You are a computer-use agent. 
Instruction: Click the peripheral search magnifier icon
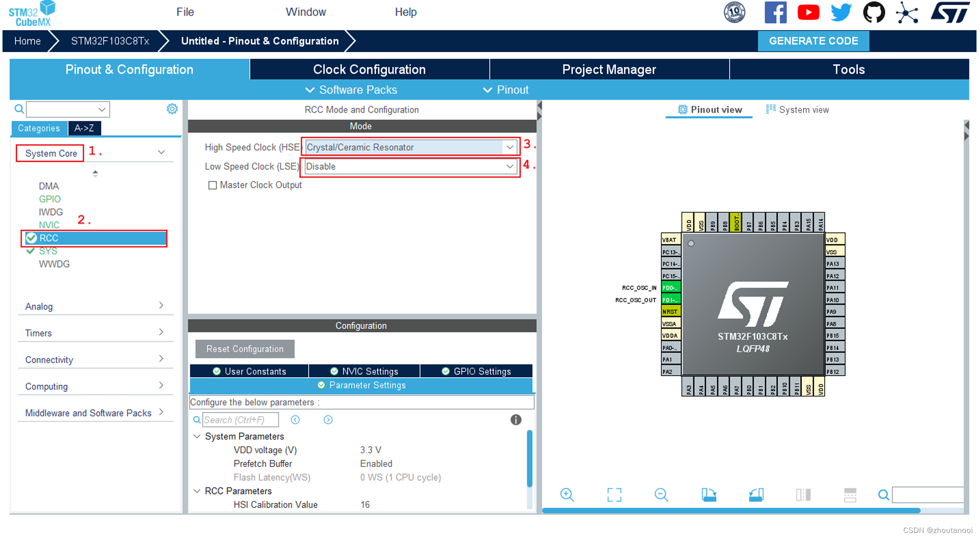click(x=19, y=109)
